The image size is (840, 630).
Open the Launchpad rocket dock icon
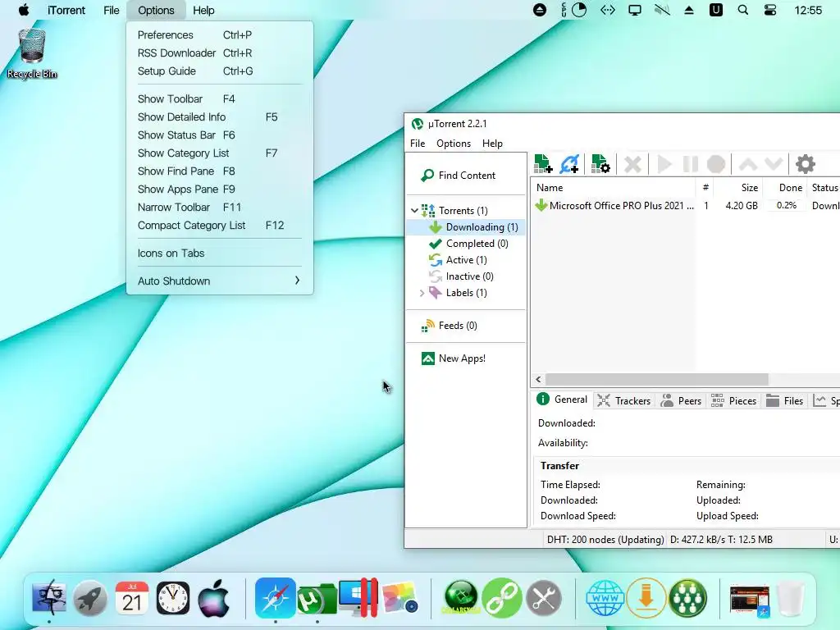(90, 598)
